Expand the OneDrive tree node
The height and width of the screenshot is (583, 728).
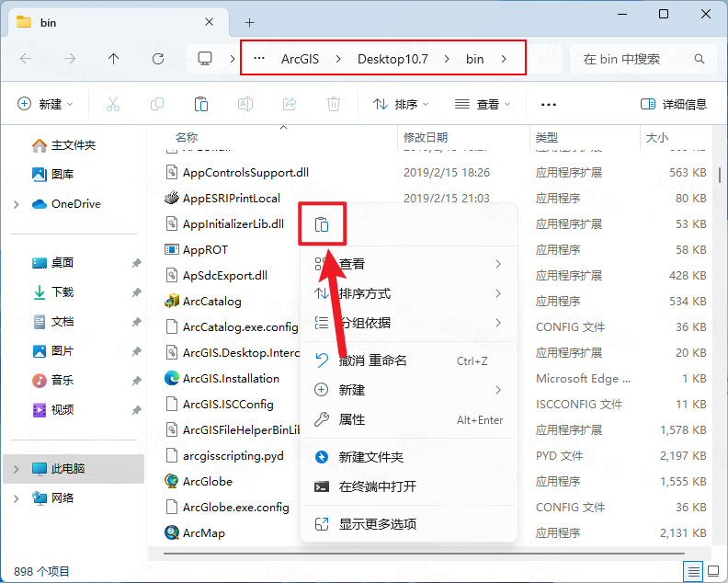17,204
